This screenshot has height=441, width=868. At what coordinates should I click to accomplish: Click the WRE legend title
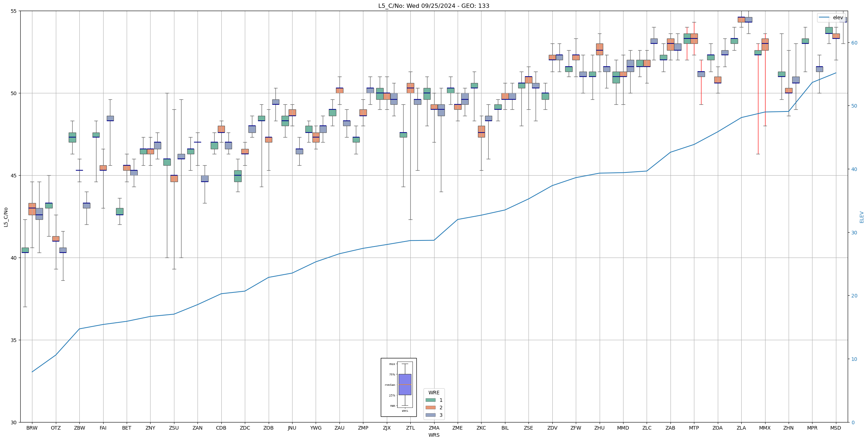tap(434, 393)
